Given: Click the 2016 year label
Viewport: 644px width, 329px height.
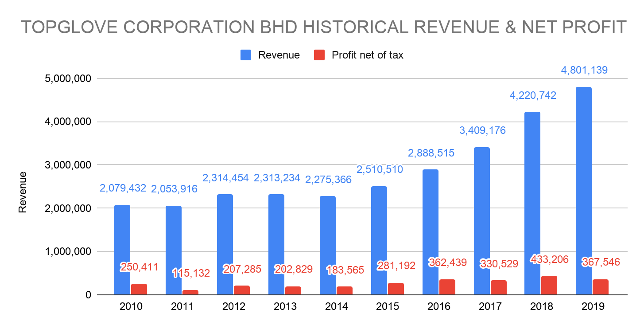Looking at the screenshot, I should [439, 307].
